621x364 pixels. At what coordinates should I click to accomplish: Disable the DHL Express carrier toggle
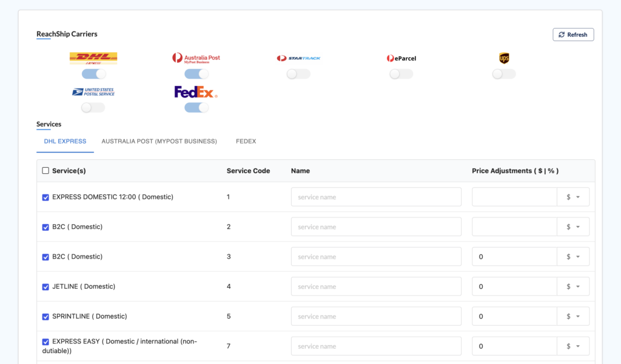point(94,74)
